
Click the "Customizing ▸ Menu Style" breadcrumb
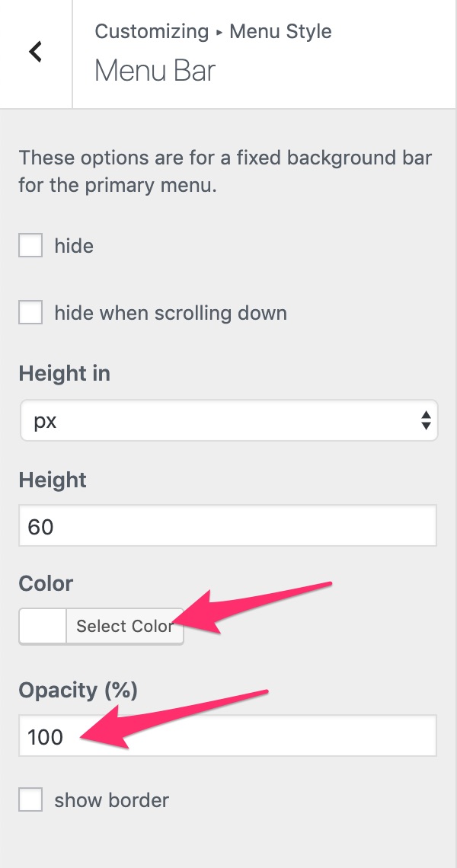(x=213, y=32)
